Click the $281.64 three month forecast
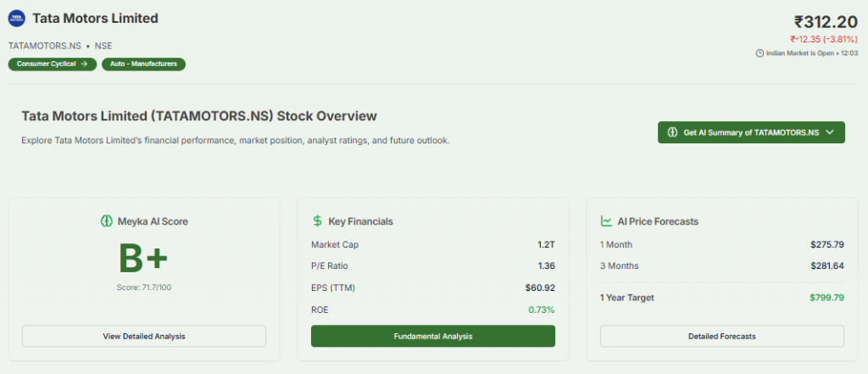Viewport: 868px width, 374px height. tap(827, 266)
